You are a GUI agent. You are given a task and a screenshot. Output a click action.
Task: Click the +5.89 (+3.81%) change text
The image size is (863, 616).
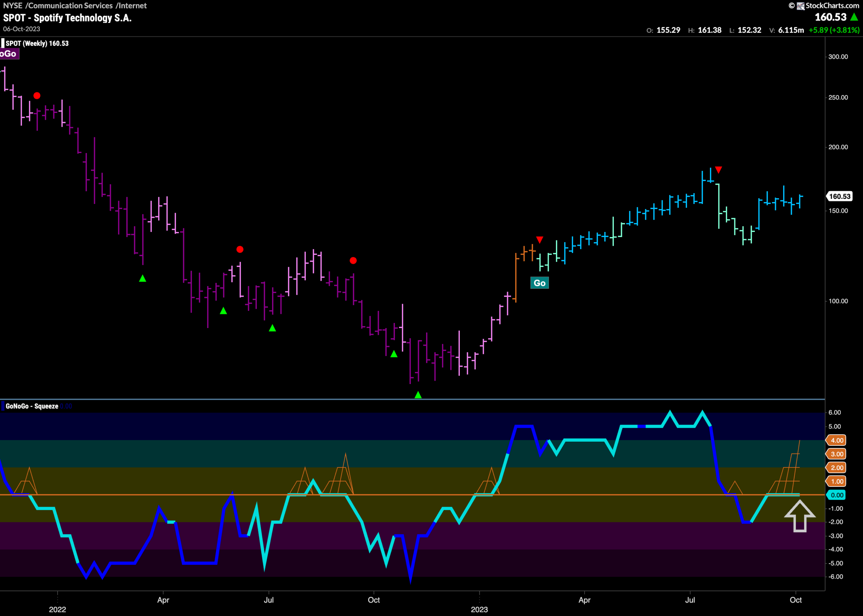coord(834,30)
